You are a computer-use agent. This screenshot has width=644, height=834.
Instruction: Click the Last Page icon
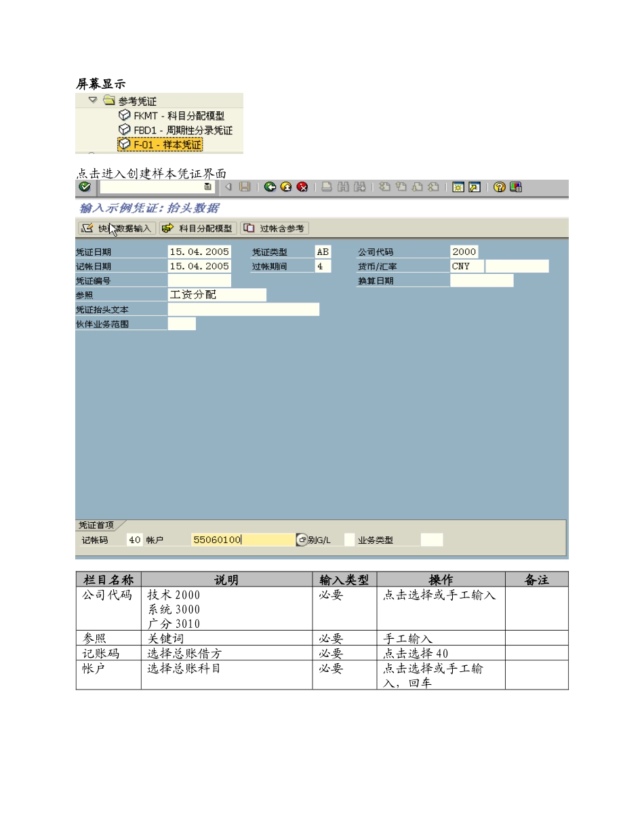tap(433, 187)
